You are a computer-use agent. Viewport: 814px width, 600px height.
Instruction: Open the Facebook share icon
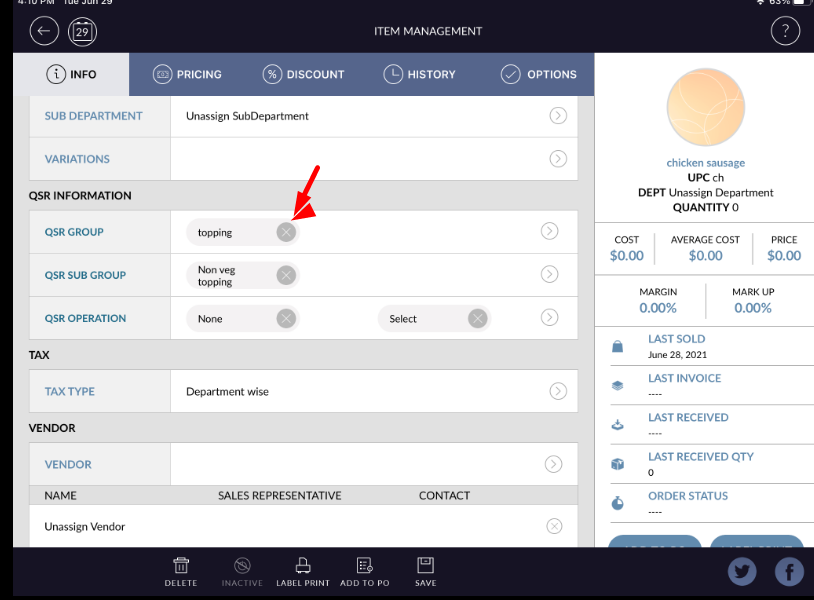point(789,571)
